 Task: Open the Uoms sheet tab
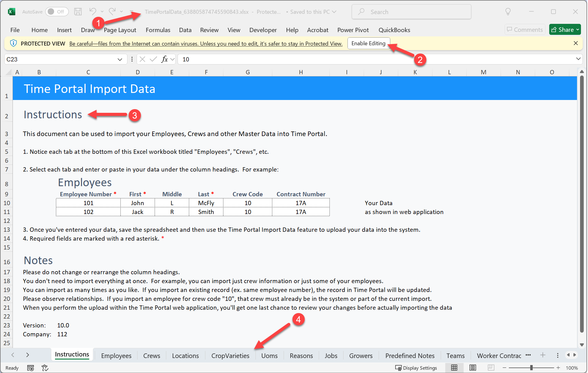tap(269, 356)
